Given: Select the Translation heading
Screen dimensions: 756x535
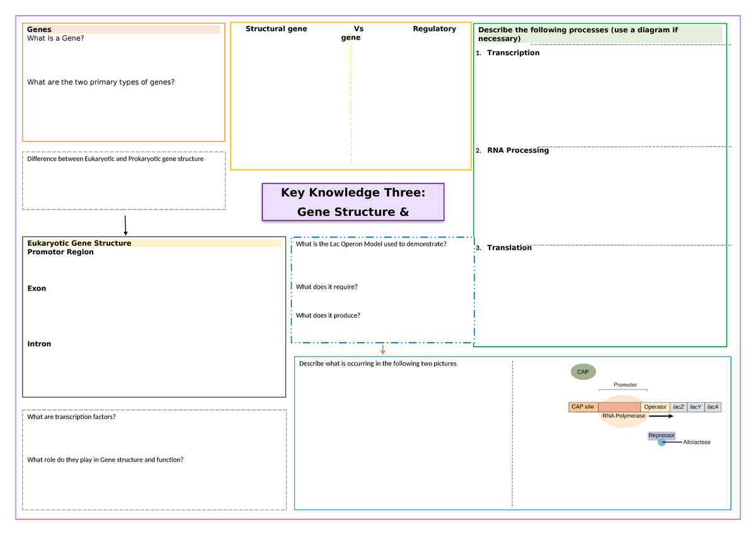Looking at the screenshot, I should click(x=509, y=248).
